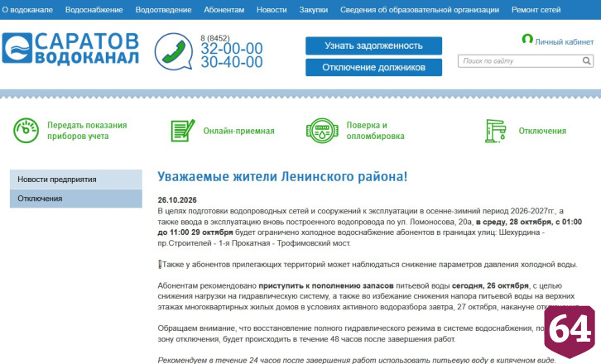Click the faucet Отключения icon
Screen dimensions: 601x364
496,131
